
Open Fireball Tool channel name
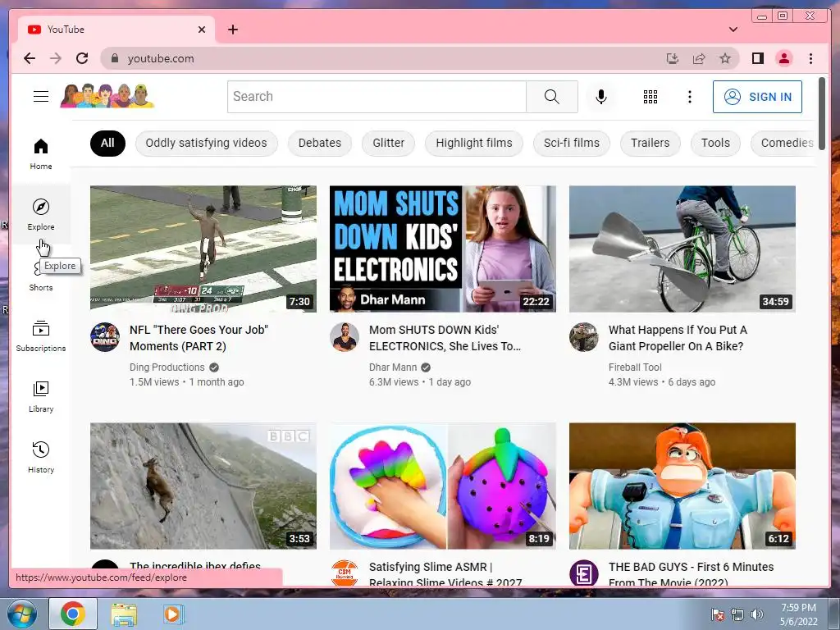[635, 367]
